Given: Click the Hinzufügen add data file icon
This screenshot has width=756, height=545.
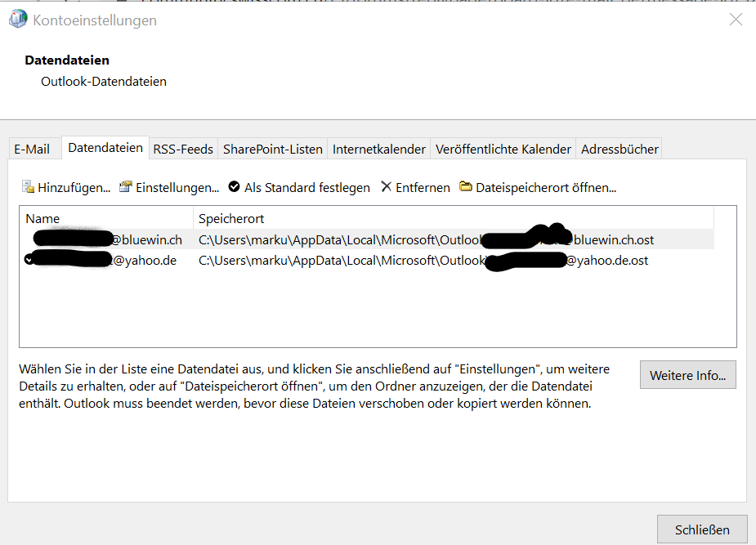Looking at the screenshot, I should (28, 187).
